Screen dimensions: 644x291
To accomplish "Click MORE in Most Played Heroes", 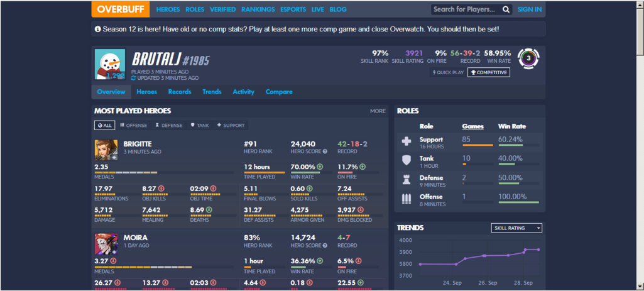I will pos(378,111).
